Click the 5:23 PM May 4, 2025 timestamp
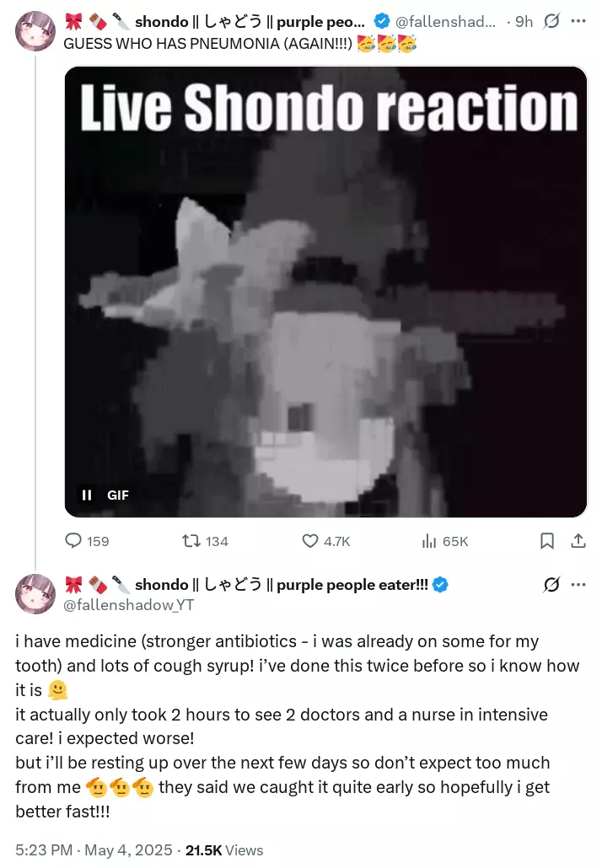 94,849
